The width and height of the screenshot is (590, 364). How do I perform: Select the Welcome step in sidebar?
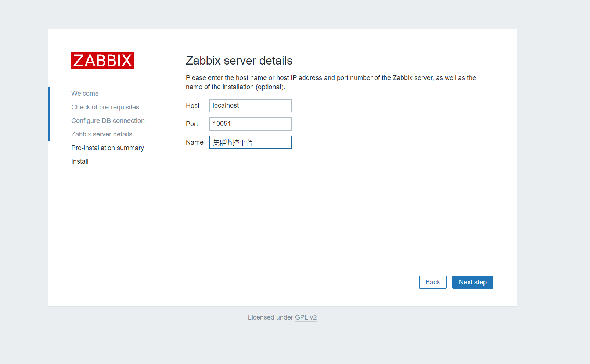[x=85, y=94]
